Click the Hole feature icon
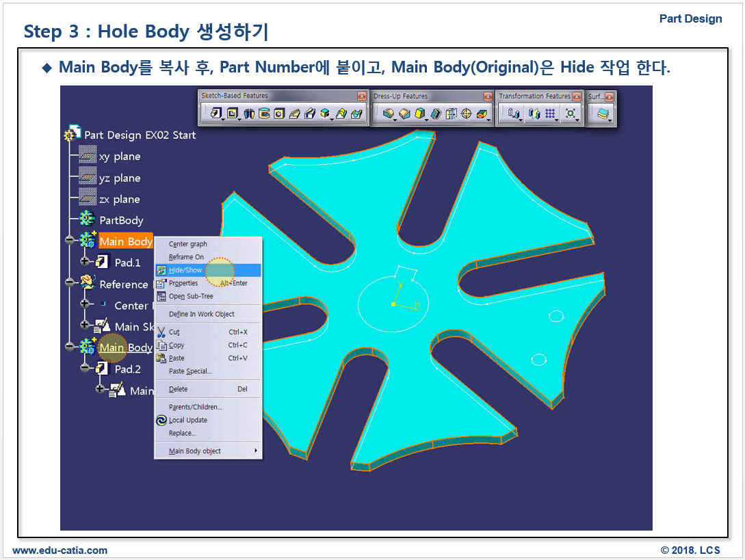Screen dimensions: 745x560 click(x=279, y=114)
